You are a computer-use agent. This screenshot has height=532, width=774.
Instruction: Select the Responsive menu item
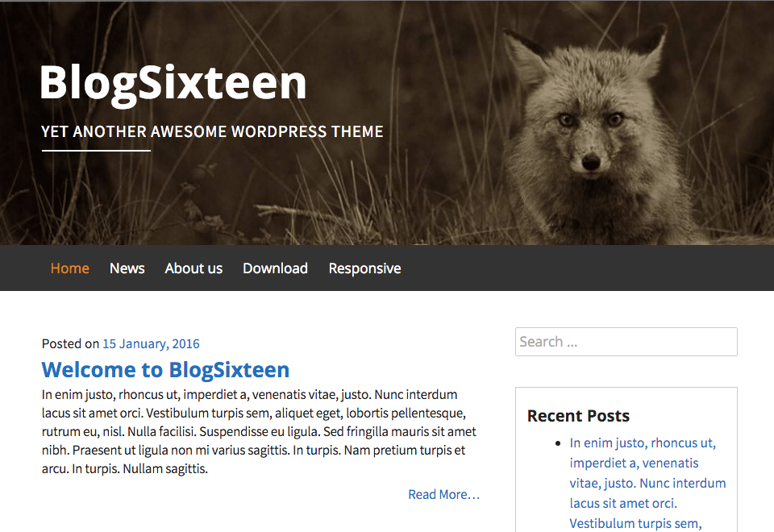point(364,268)
